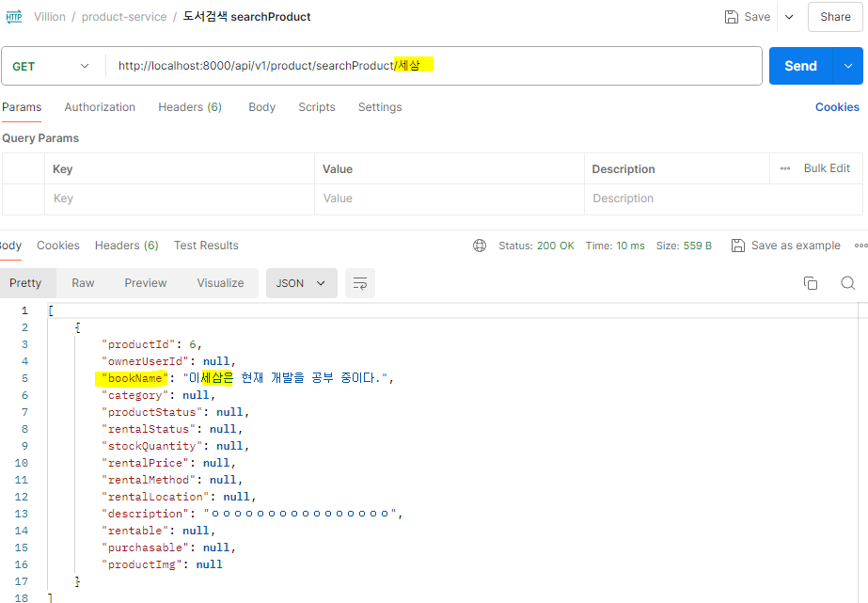868x603 pixels.
Task: Click the "stockQuantity" line in response
Action: coord(176,446)
